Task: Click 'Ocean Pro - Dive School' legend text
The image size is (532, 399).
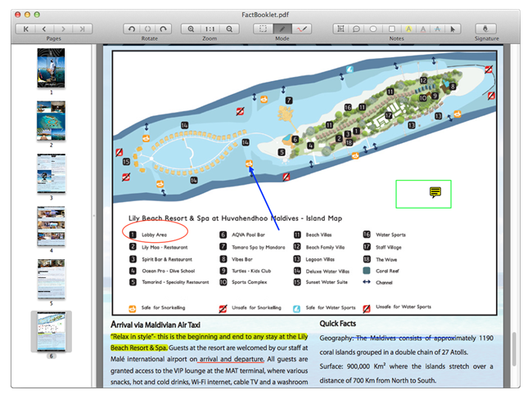Action: pos(169,271)
